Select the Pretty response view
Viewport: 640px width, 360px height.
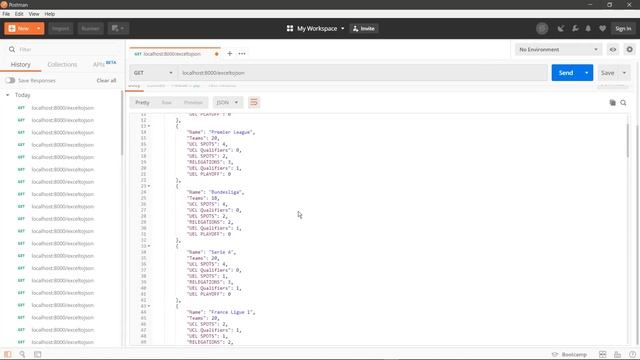[x=142, y=102]
